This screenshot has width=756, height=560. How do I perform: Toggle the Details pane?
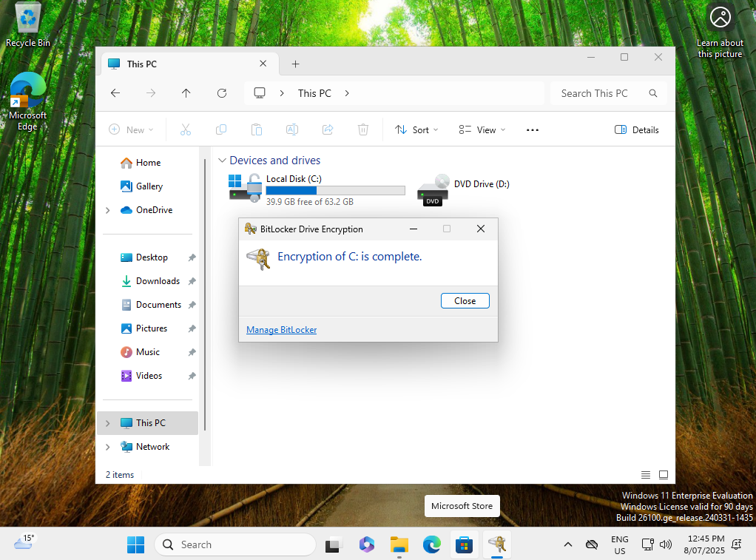click(637, 129)
